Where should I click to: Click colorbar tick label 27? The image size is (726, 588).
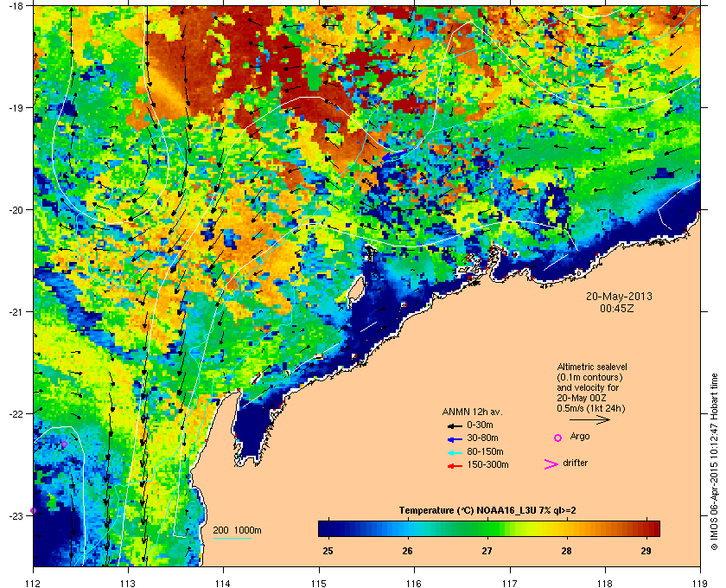487,551
